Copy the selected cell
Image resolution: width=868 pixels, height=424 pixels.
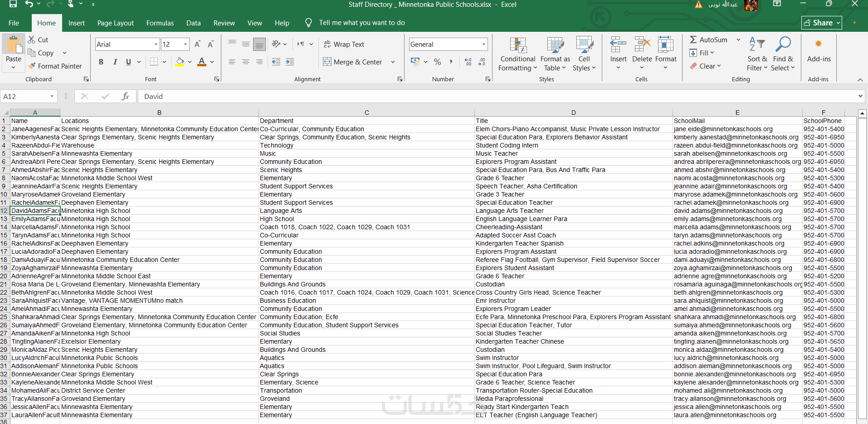(41, 53)
